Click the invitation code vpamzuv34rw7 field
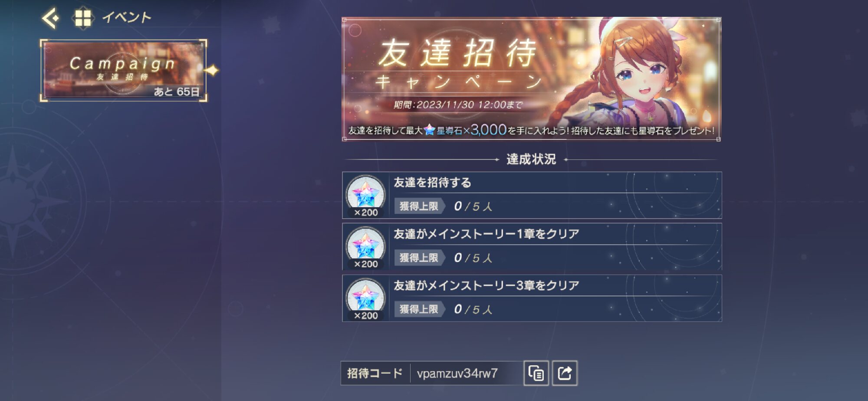This screenshot has width=868, height=401. click(x=467, y=373)
